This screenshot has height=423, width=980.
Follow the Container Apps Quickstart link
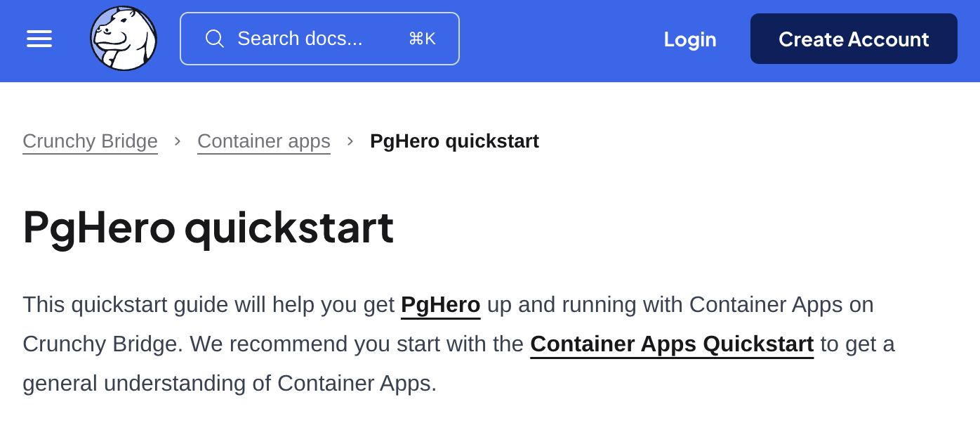[x=671, y=344]
